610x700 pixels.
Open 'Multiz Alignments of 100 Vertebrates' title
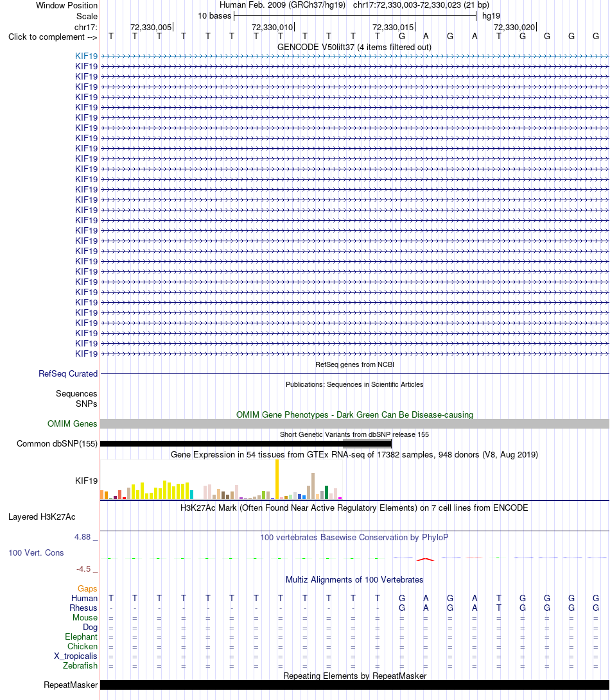pos(354,580)
